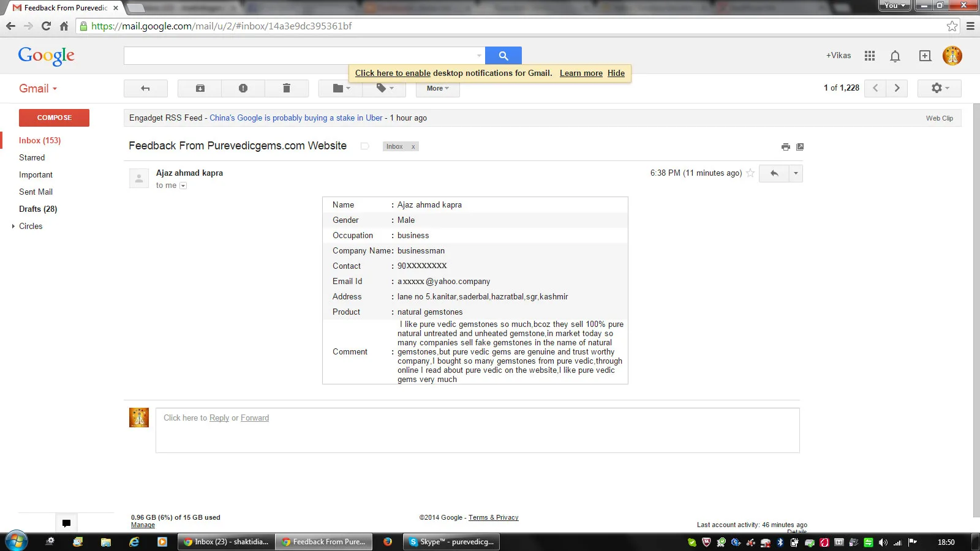Reload the page with the refresh icon

pos(46,26)
